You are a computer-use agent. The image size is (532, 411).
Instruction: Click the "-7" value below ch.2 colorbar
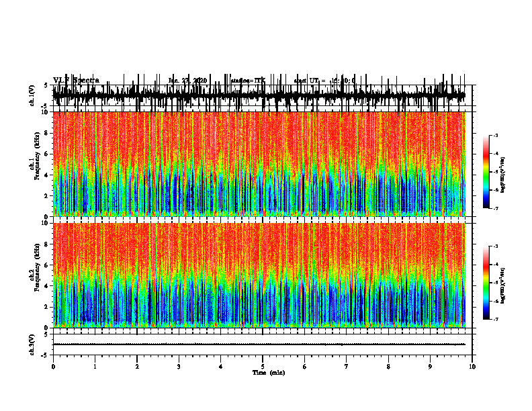tap(496, 319)
